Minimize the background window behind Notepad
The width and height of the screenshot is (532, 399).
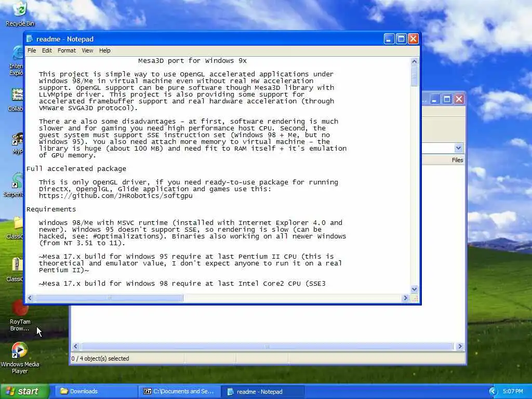pos(435,99)
